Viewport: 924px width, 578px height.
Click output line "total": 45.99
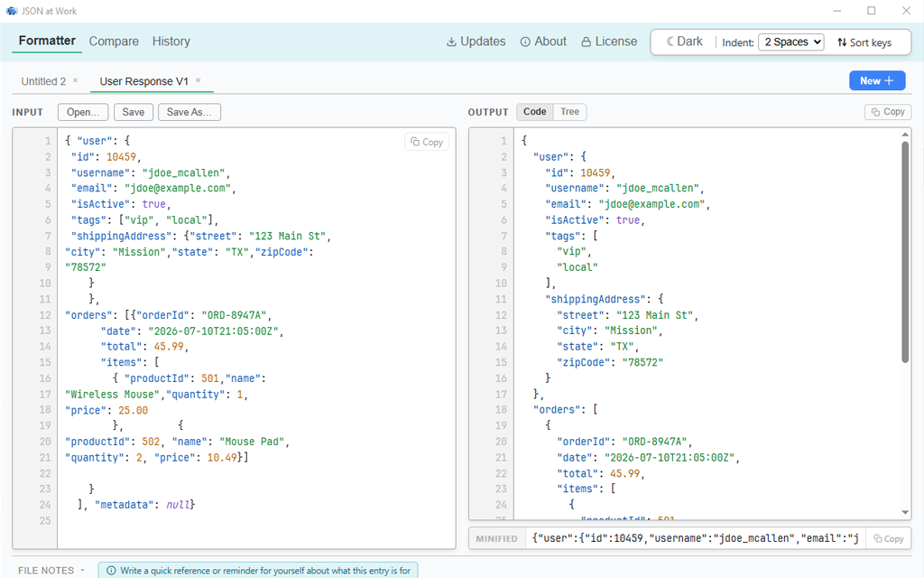(x=600, y=473)
